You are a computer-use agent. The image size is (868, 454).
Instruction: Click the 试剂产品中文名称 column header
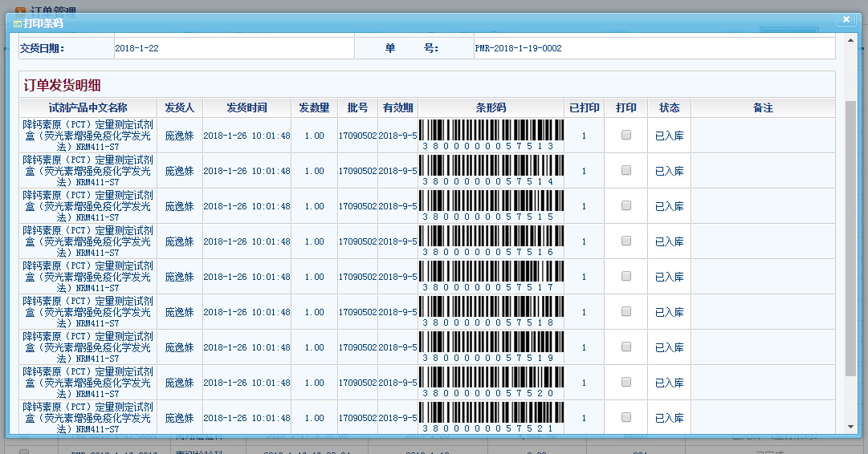tap(88, 107)
